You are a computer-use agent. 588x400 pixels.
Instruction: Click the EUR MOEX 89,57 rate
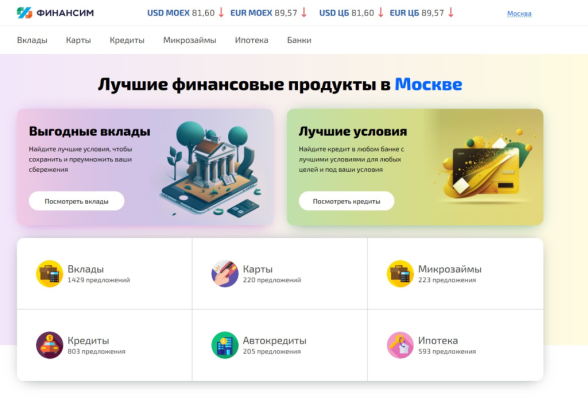(x=264, y=13)
